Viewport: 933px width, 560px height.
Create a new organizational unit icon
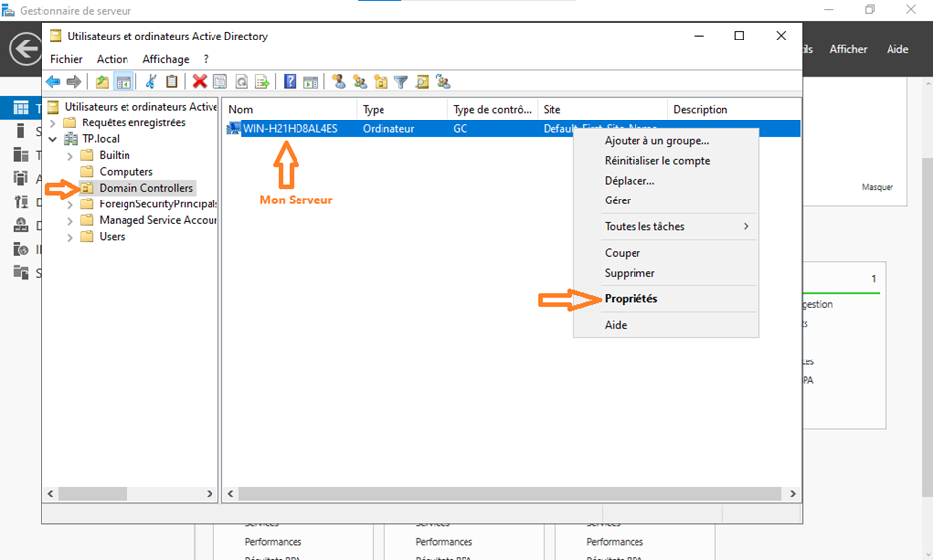[381, 81]
